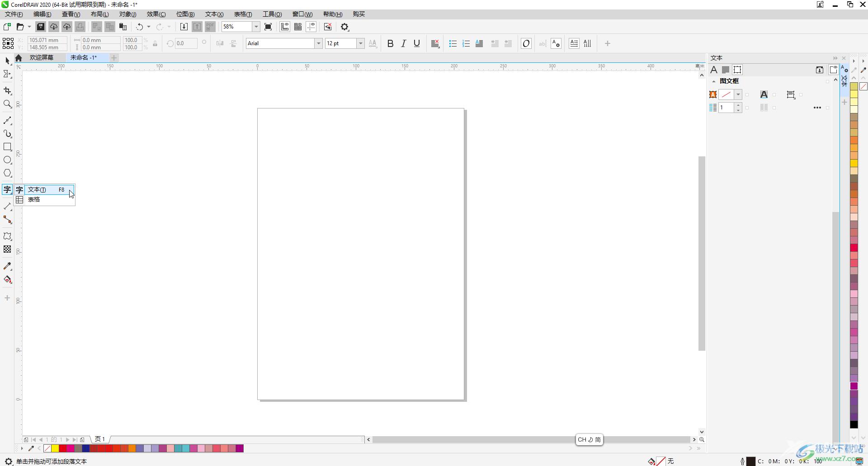Pick no-color swatch in document palette
The image size is (868, 466).
click(47, 448)
